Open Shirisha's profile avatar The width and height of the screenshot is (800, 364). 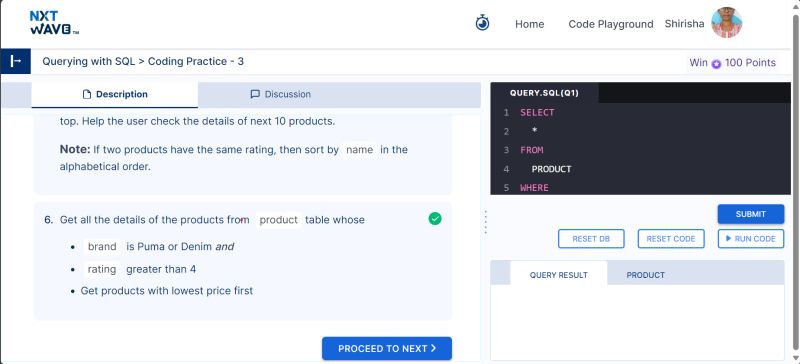point(727,22)
